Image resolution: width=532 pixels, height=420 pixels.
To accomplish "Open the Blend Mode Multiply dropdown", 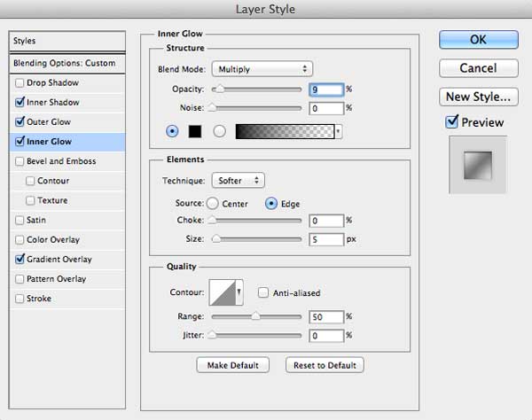I will click(x=262, y=69).
